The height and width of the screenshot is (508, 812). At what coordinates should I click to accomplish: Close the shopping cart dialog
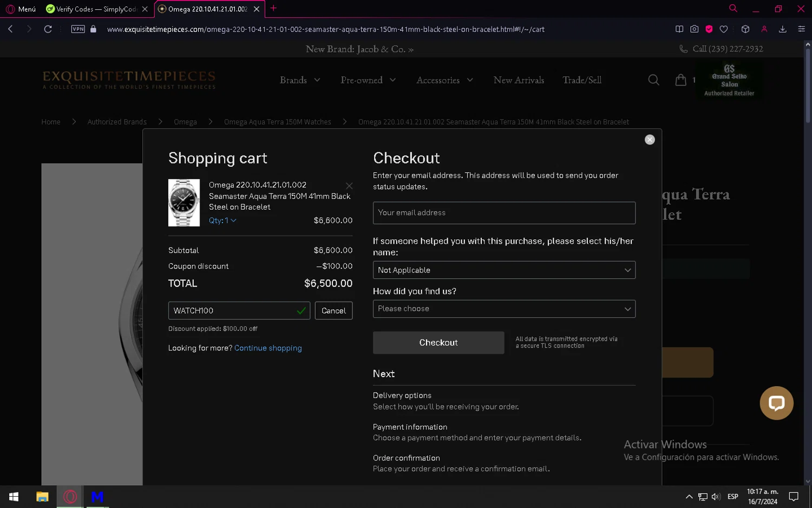[650, 140]
